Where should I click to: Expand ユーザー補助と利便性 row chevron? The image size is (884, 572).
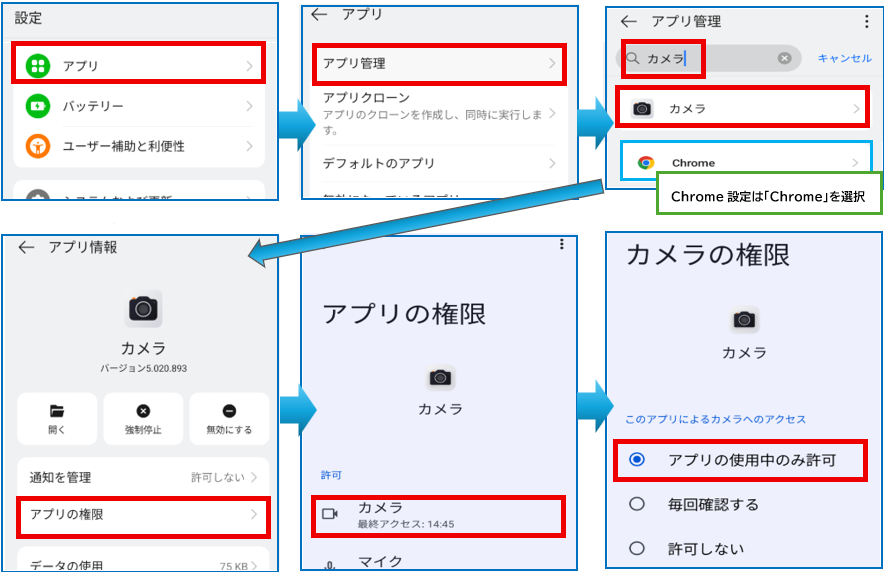click(x=250, y=147)
